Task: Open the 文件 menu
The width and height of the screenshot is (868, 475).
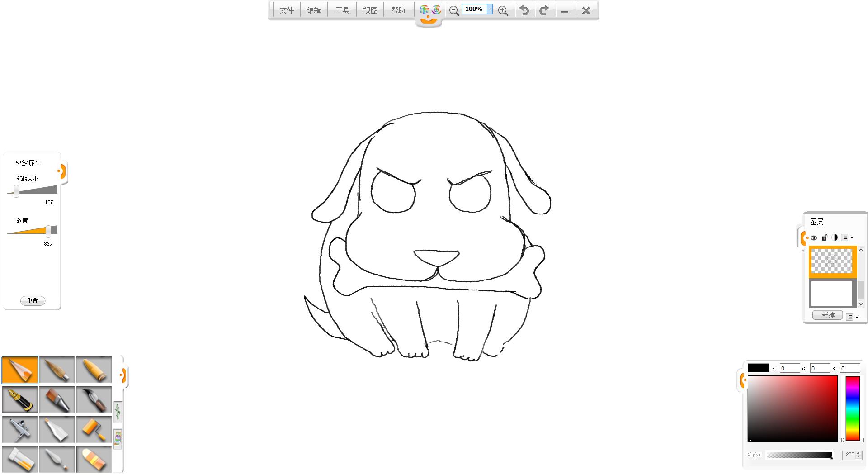Action: pos(287,10)
